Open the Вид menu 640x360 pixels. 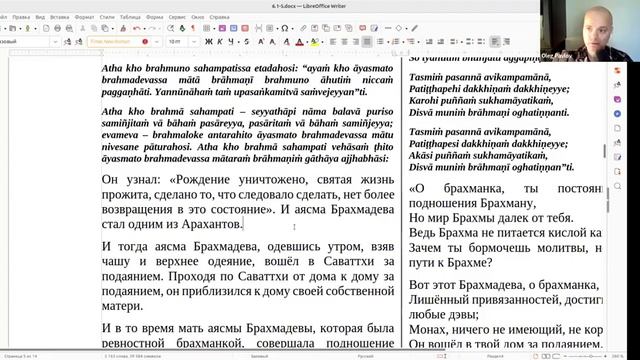click(x=40, y=17)
